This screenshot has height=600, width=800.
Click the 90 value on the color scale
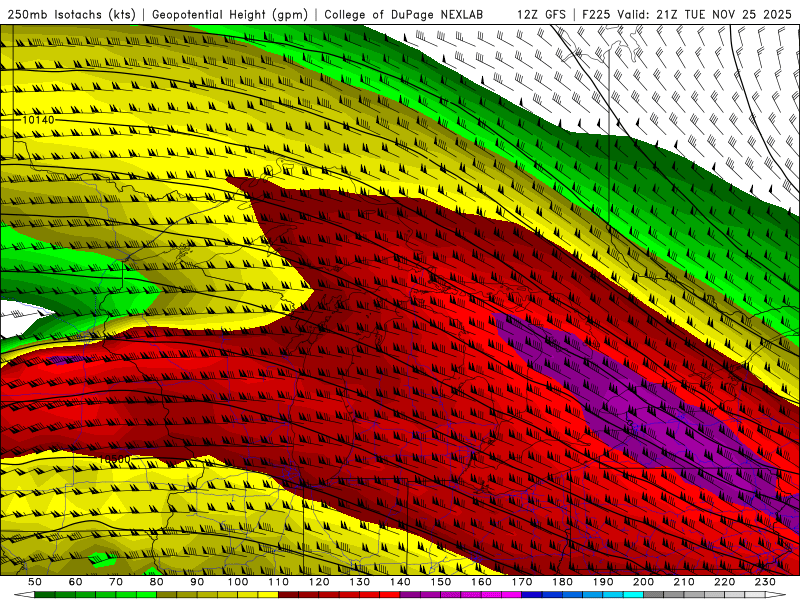(x=197, y=582)
